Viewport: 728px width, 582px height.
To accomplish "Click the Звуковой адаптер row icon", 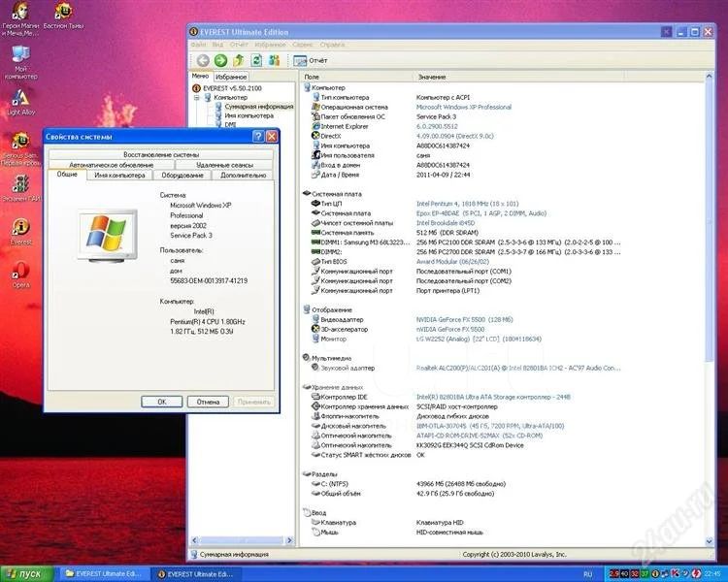I will point(315,368).
